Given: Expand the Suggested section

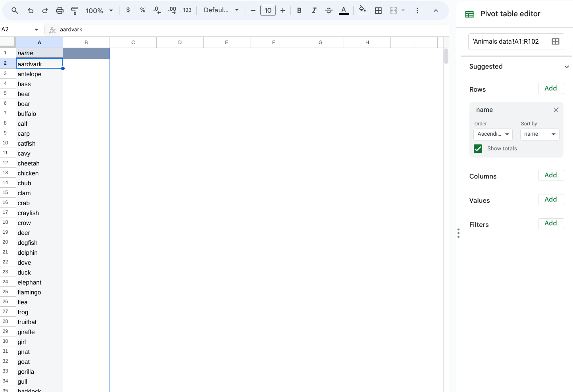Looking at the screenshot, I should (x=566, y=67).
